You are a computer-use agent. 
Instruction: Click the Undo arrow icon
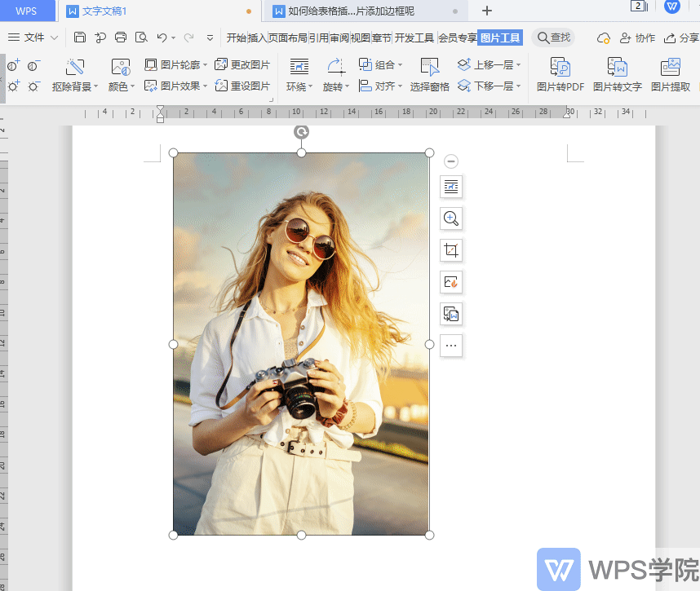tap(162, 37)
